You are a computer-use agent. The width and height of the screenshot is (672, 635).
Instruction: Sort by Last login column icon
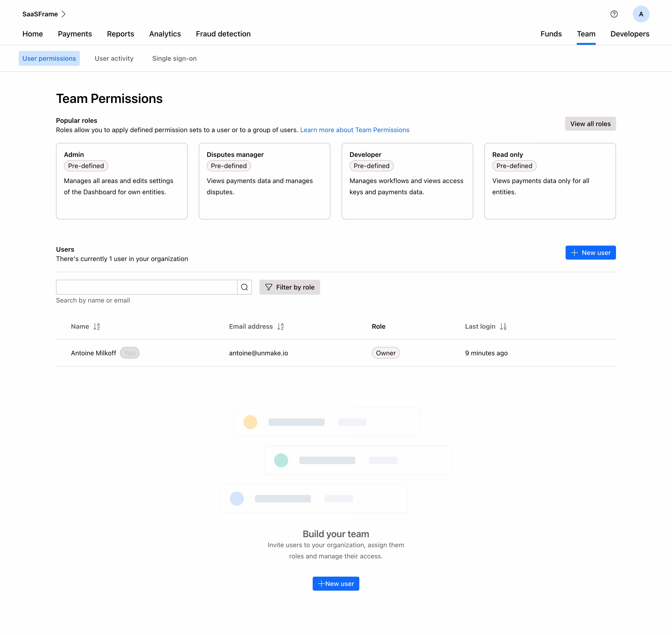[503, 326]
